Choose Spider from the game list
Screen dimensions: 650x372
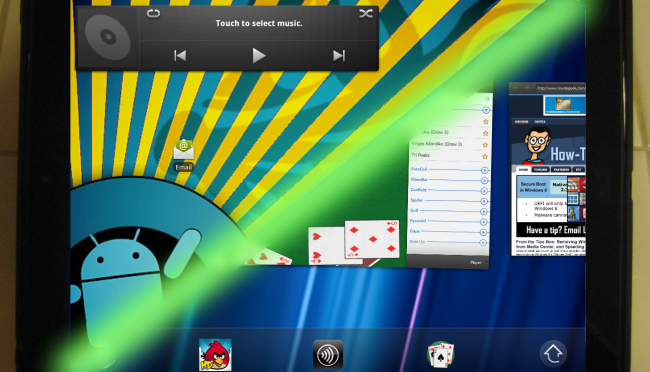[x=416, y=200]
